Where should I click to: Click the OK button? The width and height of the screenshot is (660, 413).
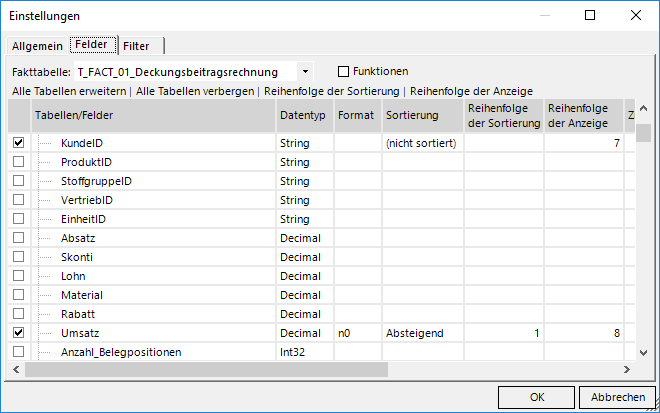point(536,397)
